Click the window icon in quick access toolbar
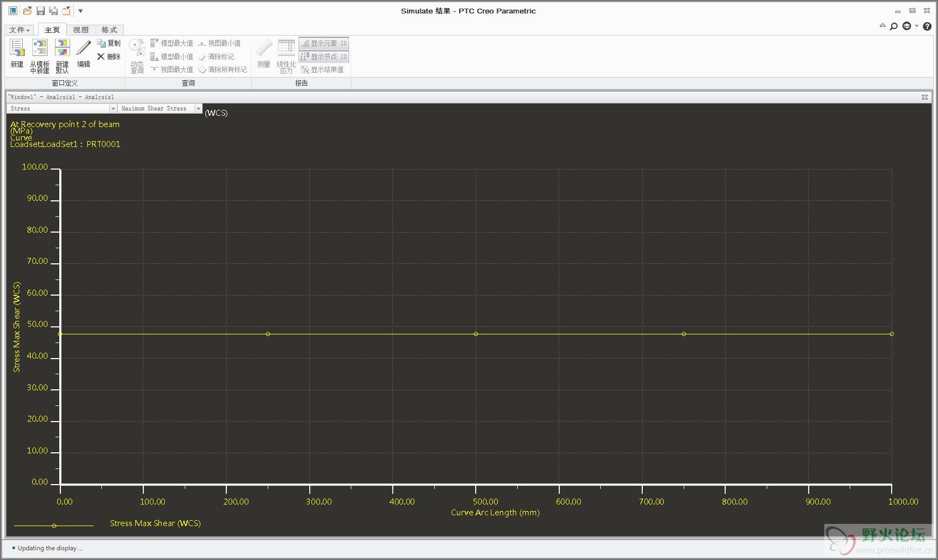The image size is (938, 560). click(x=13, y=11)
